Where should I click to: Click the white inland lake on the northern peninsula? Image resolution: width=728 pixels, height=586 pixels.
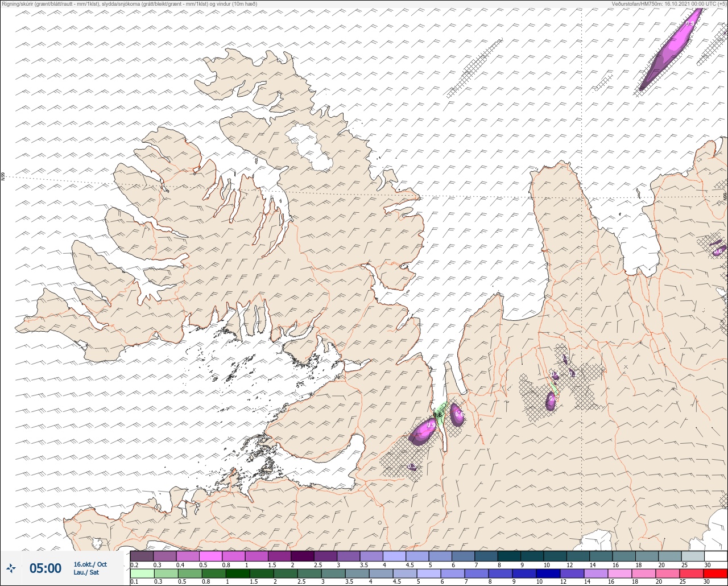[x=310, y=148]
